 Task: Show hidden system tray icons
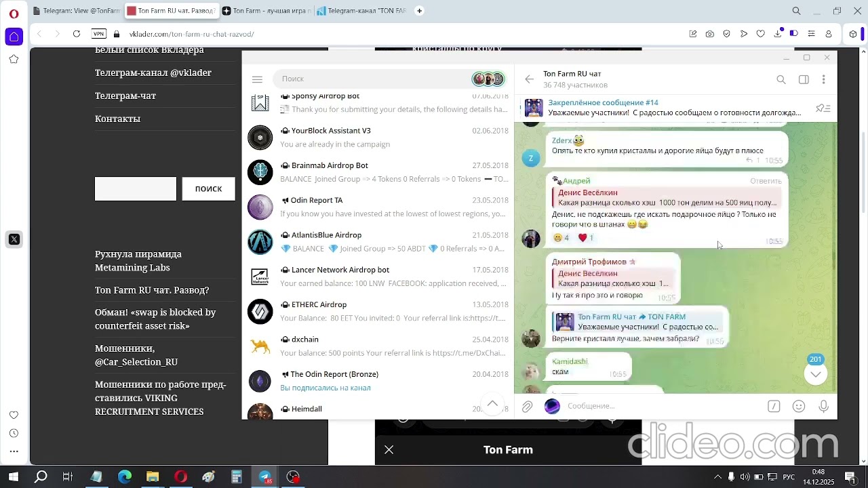pos(717,477)
